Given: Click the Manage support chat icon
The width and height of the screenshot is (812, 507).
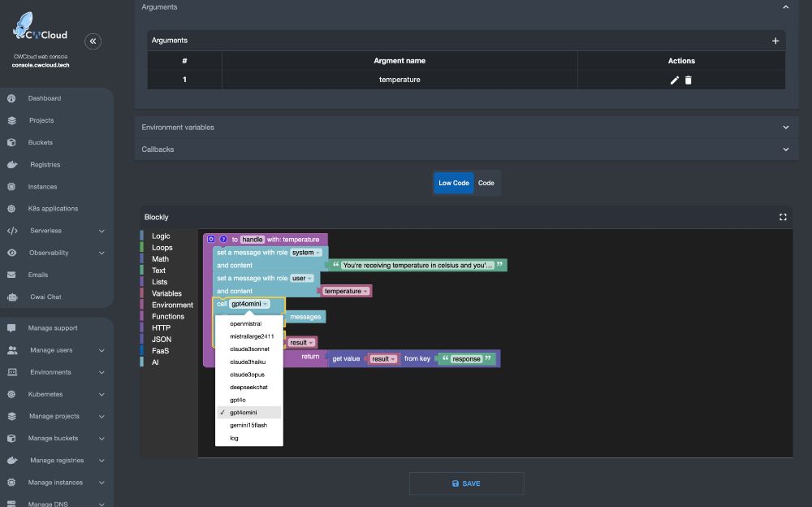Looking at the screenshot, I should (11, 328).
